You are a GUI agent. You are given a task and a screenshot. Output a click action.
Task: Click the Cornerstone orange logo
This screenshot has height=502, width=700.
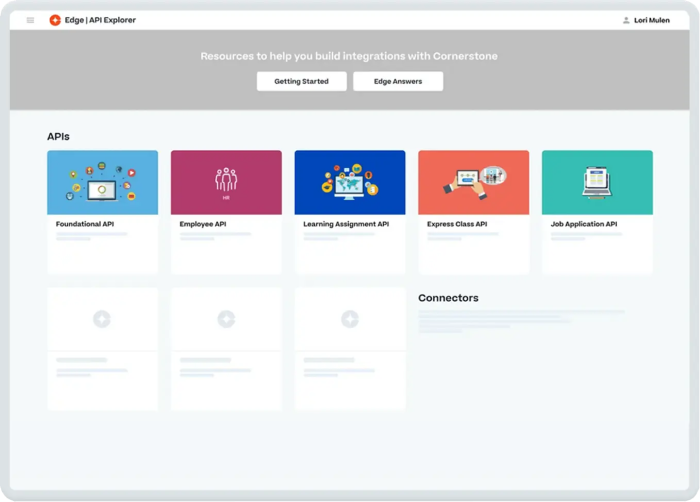pyautogui.click(x=55, y=20)
